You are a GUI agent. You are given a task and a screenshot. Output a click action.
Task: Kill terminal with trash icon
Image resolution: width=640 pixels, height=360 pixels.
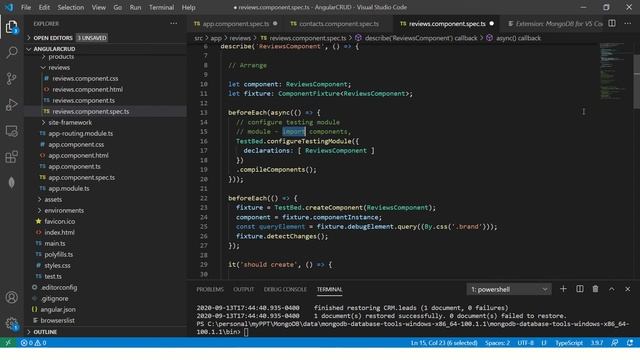pos(596,289)
